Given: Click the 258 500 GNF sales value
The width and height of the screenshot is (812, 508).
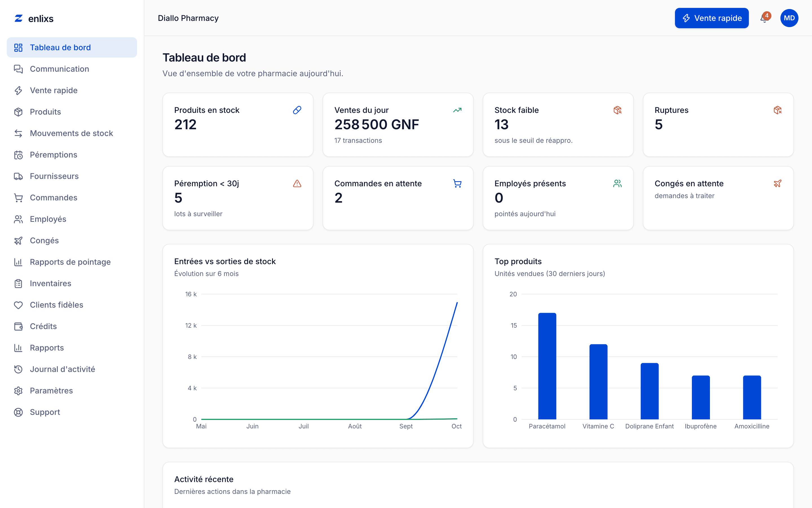Looking at the screenshot, I should coord(376,125).
